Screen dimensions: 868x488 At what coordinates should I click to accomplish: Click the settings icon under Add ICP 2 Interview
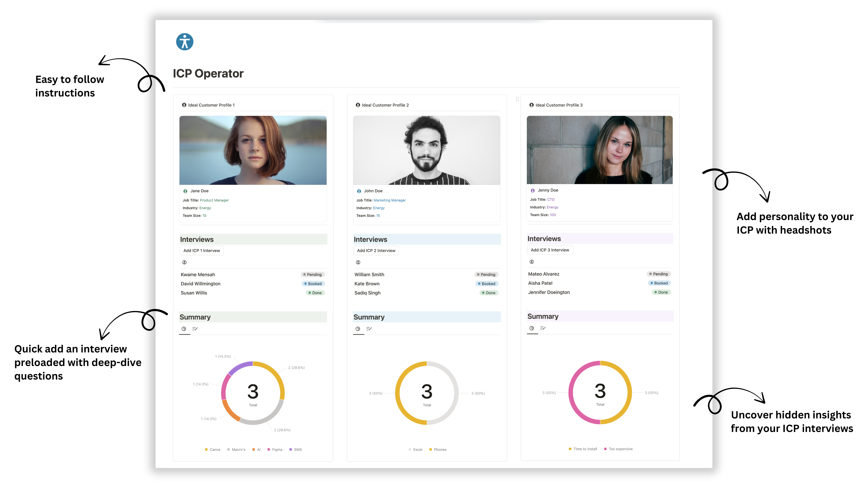(358, 262)
